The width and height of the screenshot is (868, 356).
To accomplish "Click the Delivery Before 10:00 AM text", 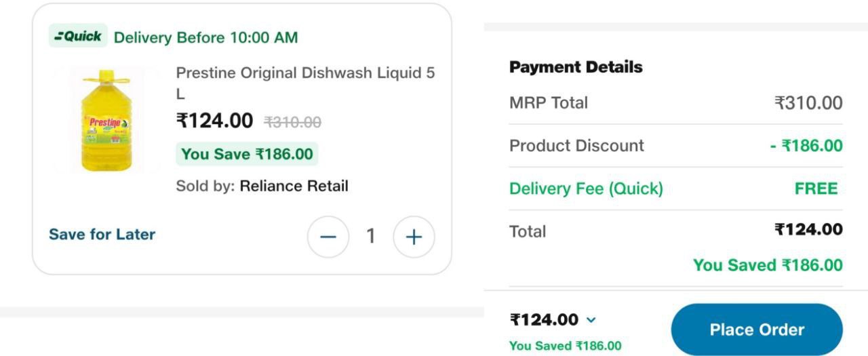I will coord(205,37).
